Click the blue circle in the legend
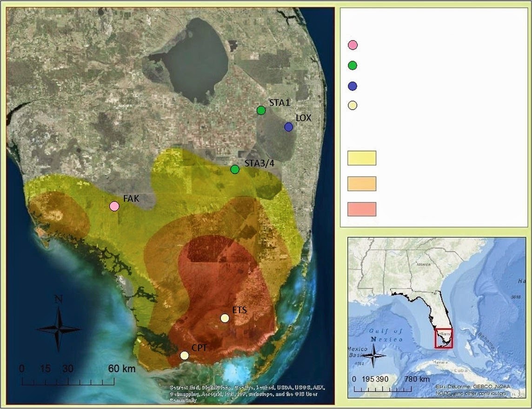The image size is (532, 409). click(x=353, y=86)
